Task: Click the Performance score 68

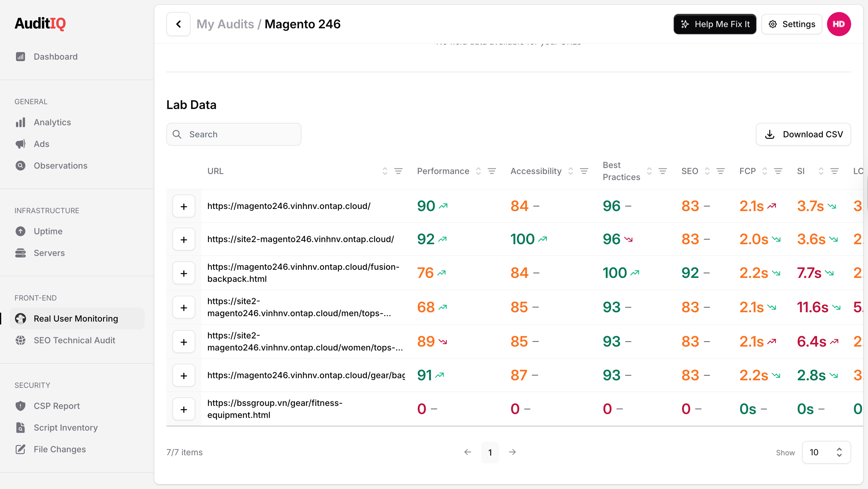Action: [426, 307]
